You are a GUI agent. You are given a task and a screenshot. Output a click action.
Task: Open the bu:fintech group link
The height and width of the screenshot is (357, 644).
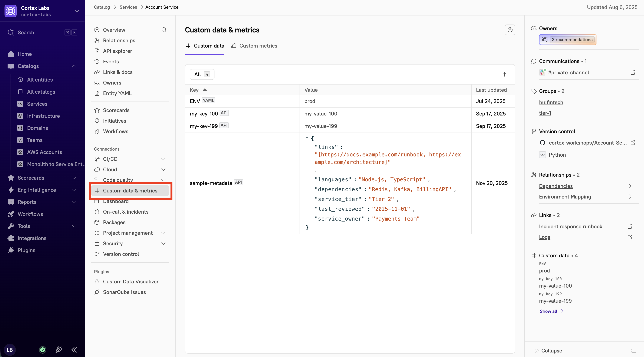pyautogui.click(x=551, y=102)
